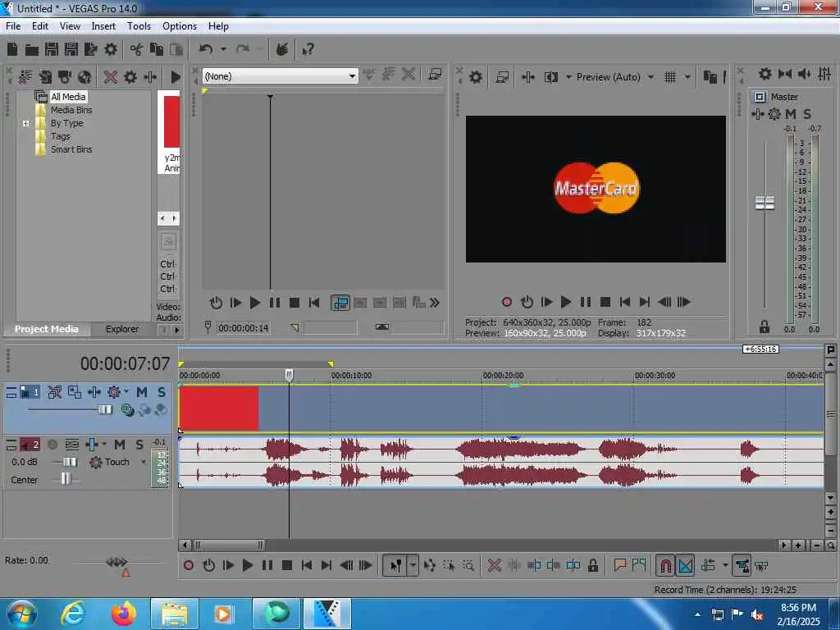
Task: Open overlays grid icon in preview toolbar
Action: click(x=670, y=77)
